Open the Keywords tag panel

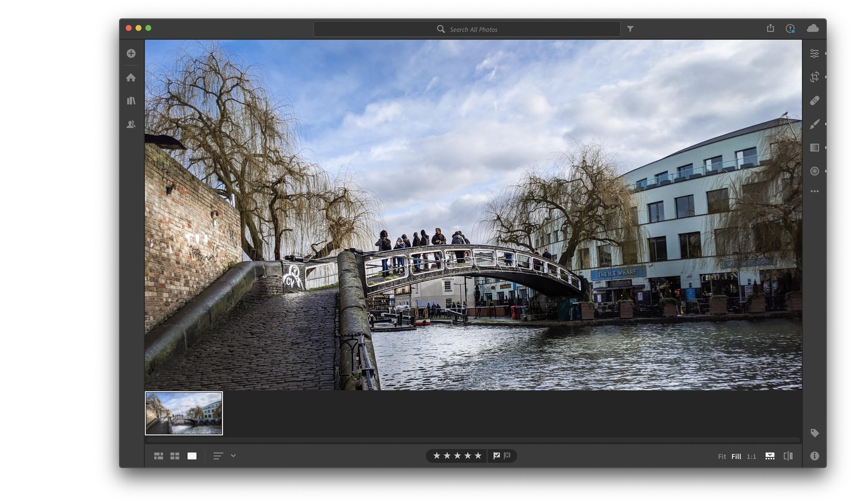pos(815,433)
